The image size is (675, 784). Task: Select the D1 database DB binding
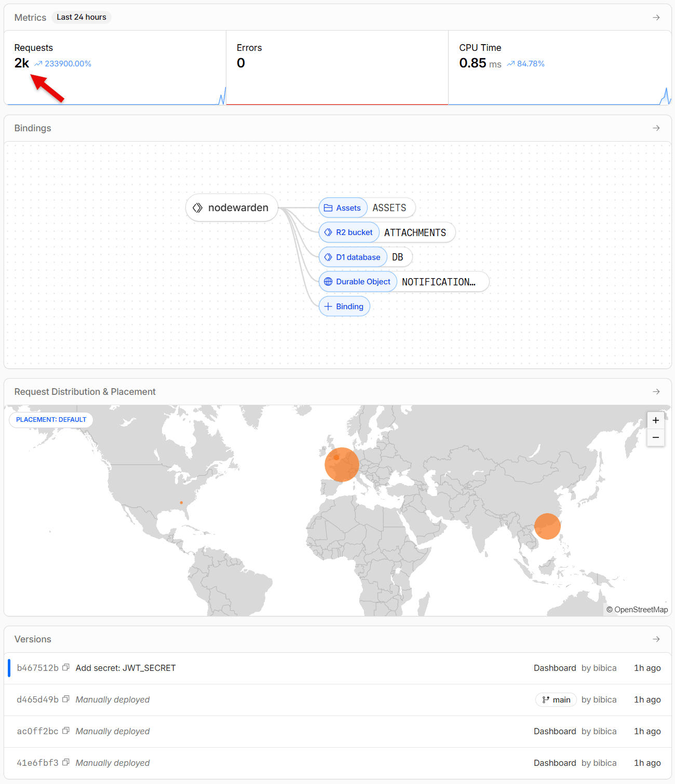pyautogui.click(x=365, y=257)
